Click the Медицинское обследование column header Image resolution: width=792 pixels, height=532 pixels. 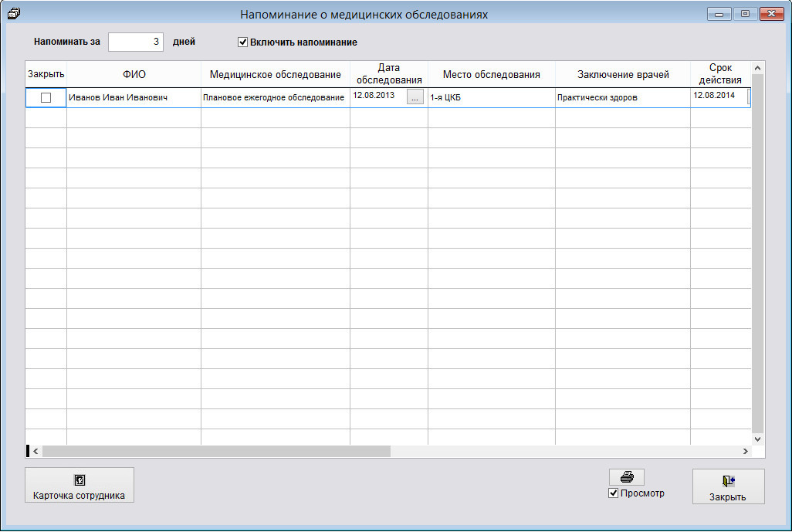275,75
